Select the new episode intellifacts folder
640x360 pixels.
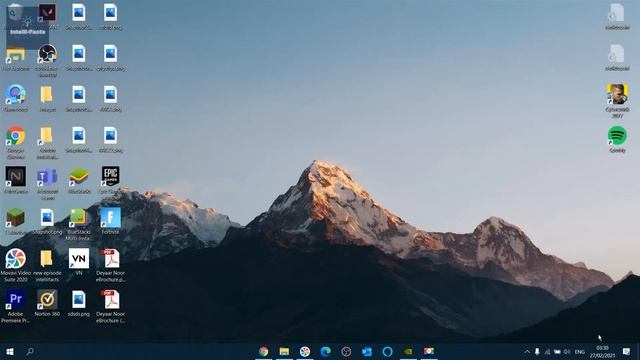point(47,258)
